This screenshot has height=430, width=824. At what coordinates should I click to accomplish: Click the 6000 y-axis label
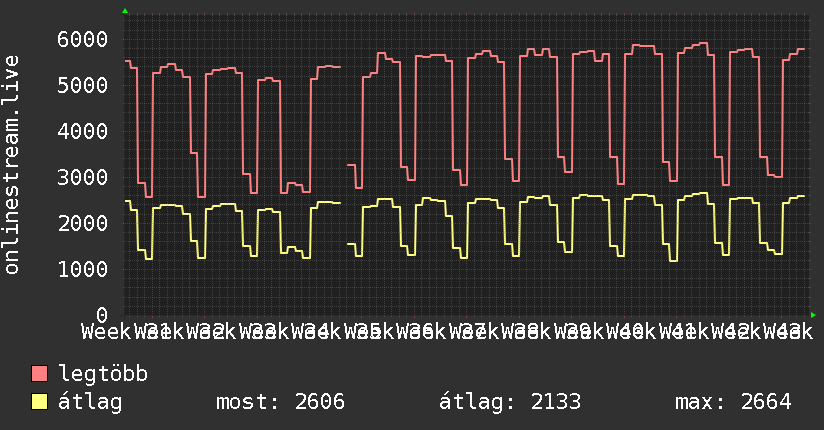point(83,39)
